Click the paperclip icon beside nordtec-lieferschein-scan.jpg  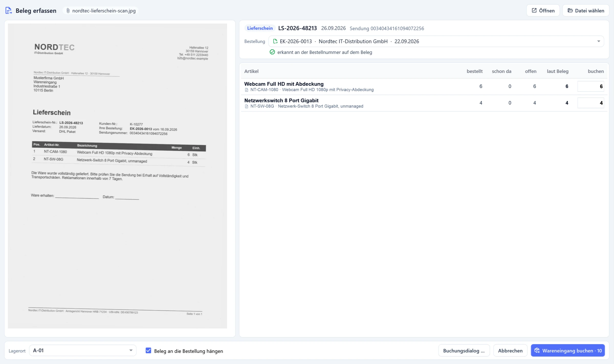(x=68, y=10)
